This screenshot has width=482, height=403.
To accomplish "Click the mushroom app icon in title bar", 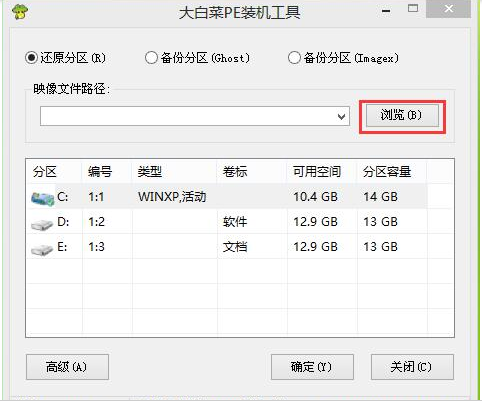I will (x=20, y=12).
